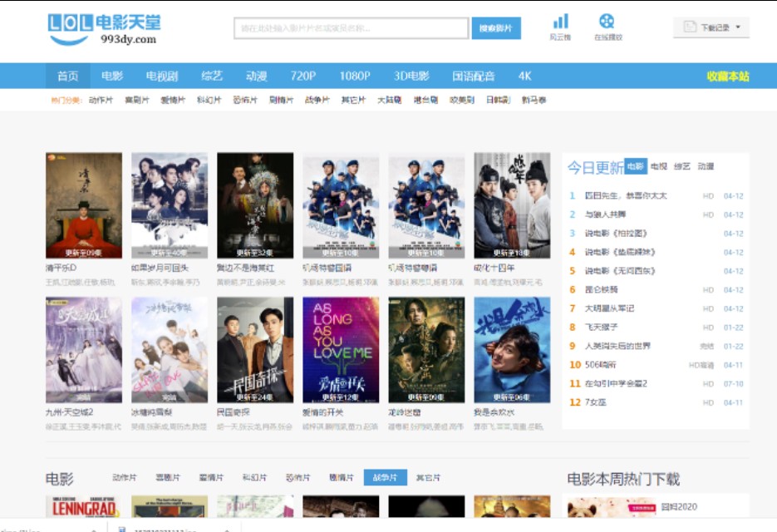Click the 爱情的开关 title text
The height and width of the screenshot is (532, 777).
coord(322,412)
